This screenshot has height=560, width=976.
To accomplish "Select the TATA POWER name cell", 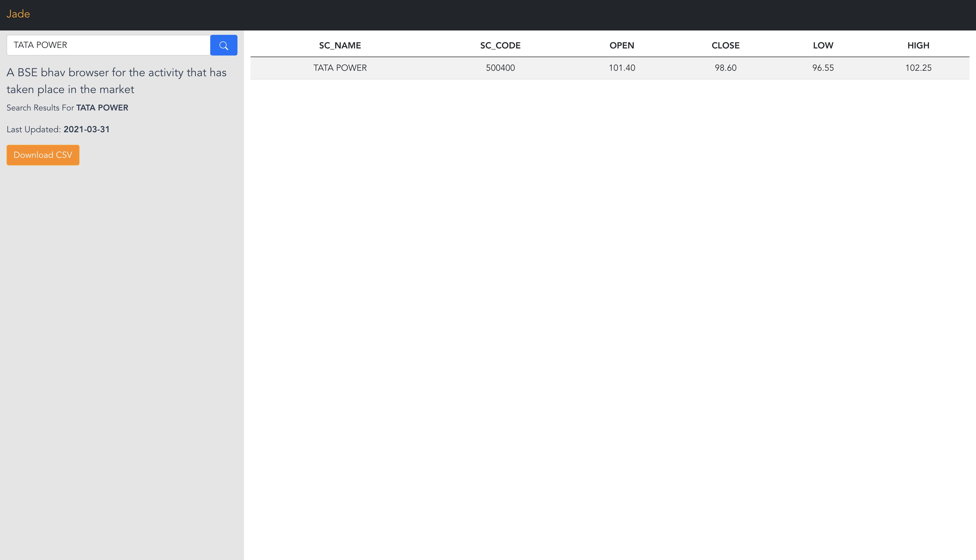I will pos(340,68).
